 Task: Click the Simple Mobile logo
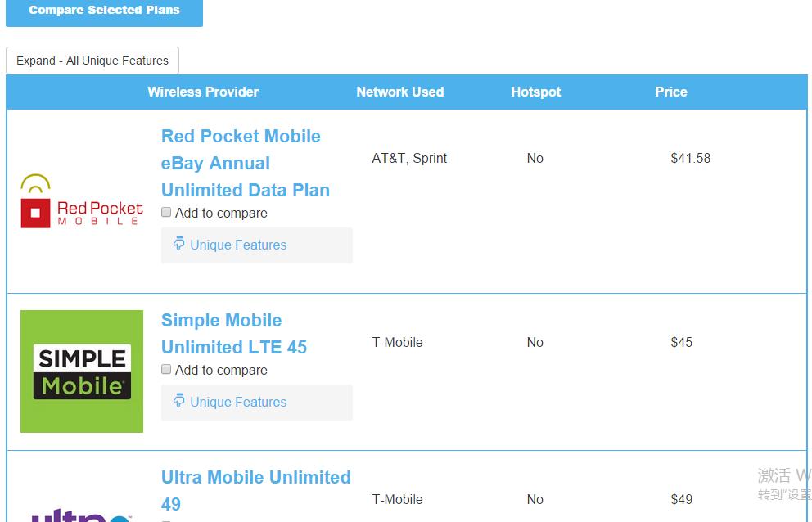pyautogui.click(x=82, y=371)
